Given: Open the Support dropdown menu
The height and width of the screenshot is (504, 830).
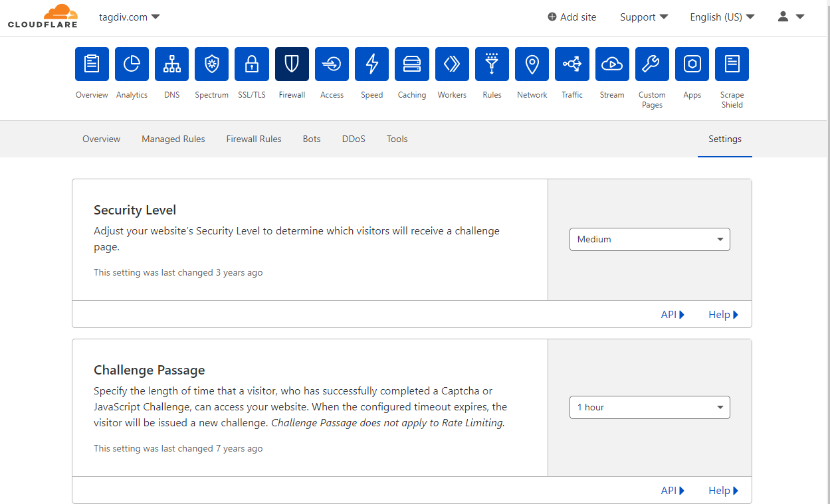Looking at the screenshot, I should (x=644, y=17).
